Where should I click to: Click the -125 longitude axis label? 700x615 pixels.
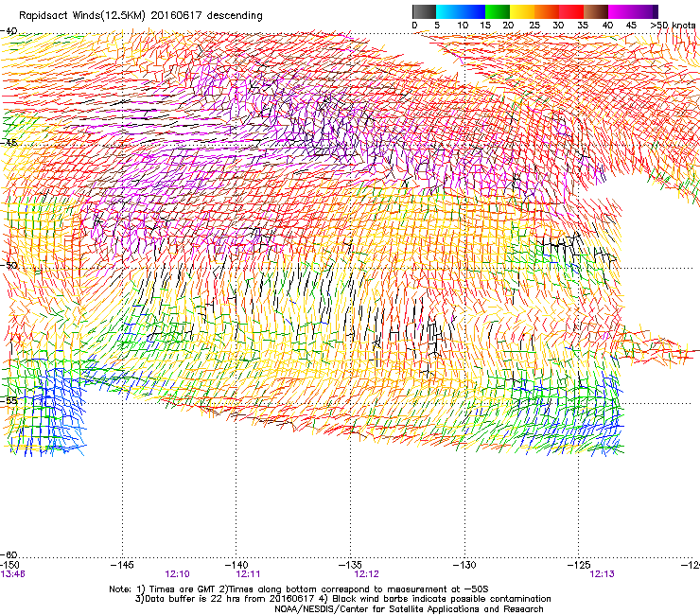[x=579, y=565]
